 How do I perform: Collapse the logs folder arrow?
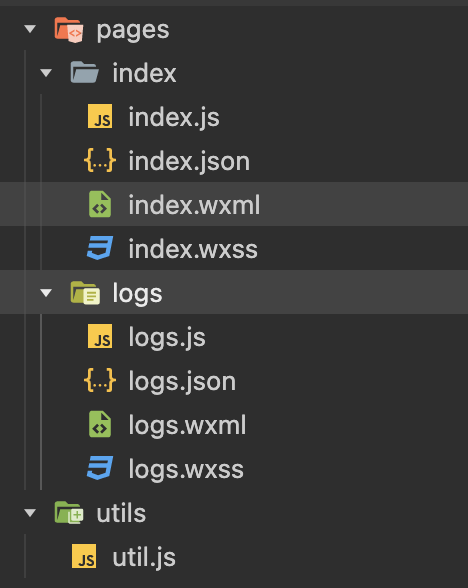46,292
